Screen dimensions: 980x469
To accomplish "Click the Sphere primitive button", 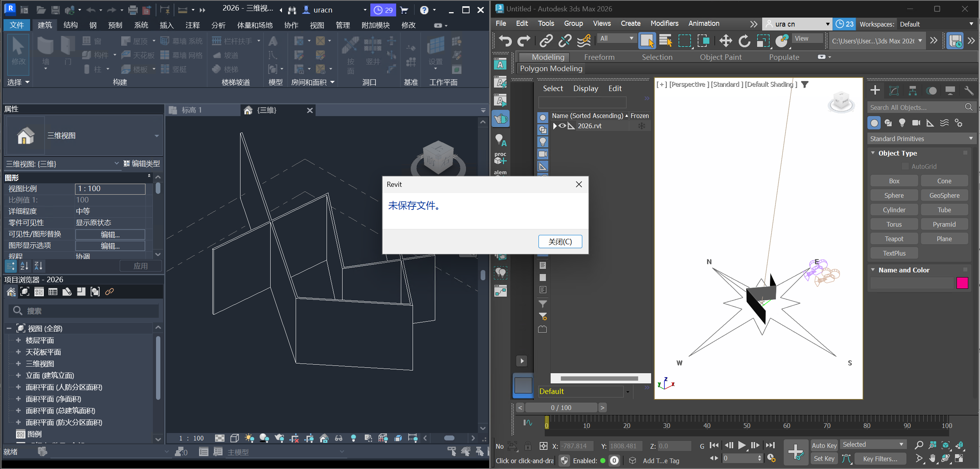I will click(894, 195).
